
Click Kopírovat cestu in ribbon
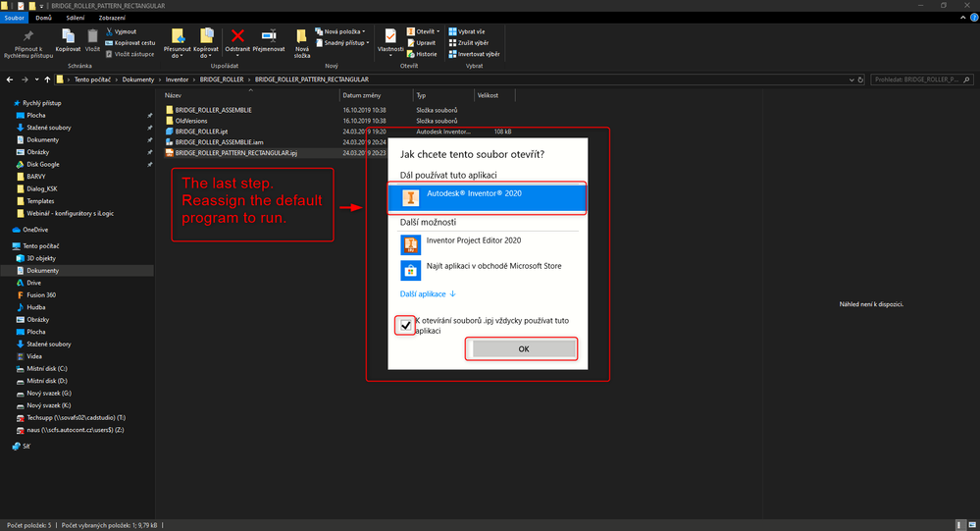[130, 42]
